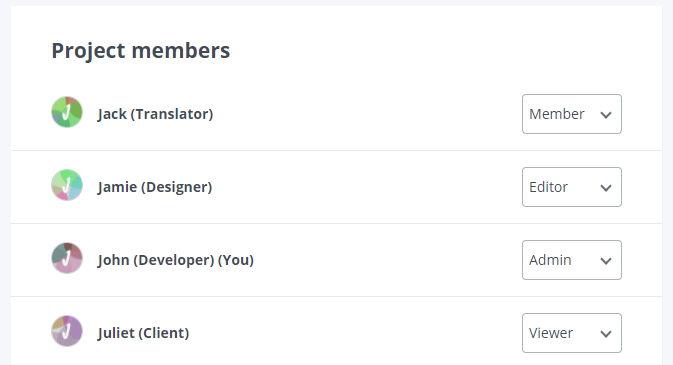Open Jamie's Editor role dropdown

point(572,187)
